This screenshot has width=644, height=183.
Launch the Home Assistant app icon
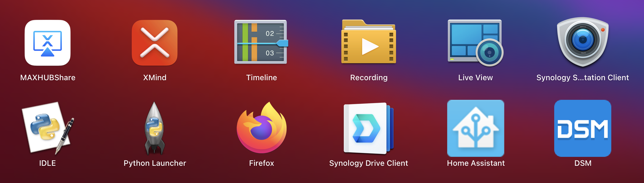476,128
